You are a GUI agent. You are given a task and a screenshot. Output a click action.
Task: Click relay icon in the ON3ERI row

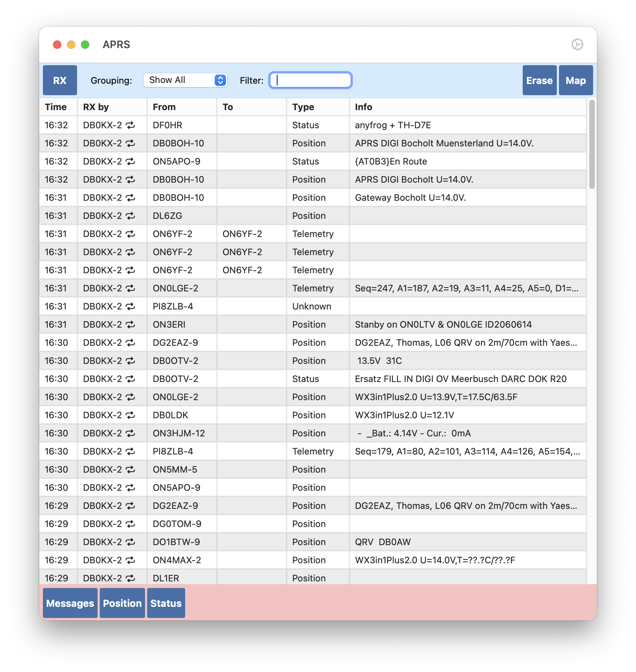click(130, 324)
